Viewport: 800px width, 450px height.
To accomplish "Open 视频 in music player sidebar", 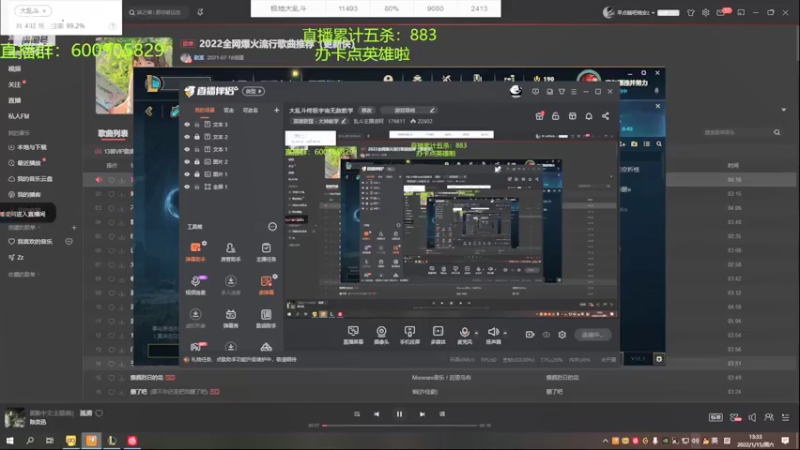I will [x=14, y=68].
